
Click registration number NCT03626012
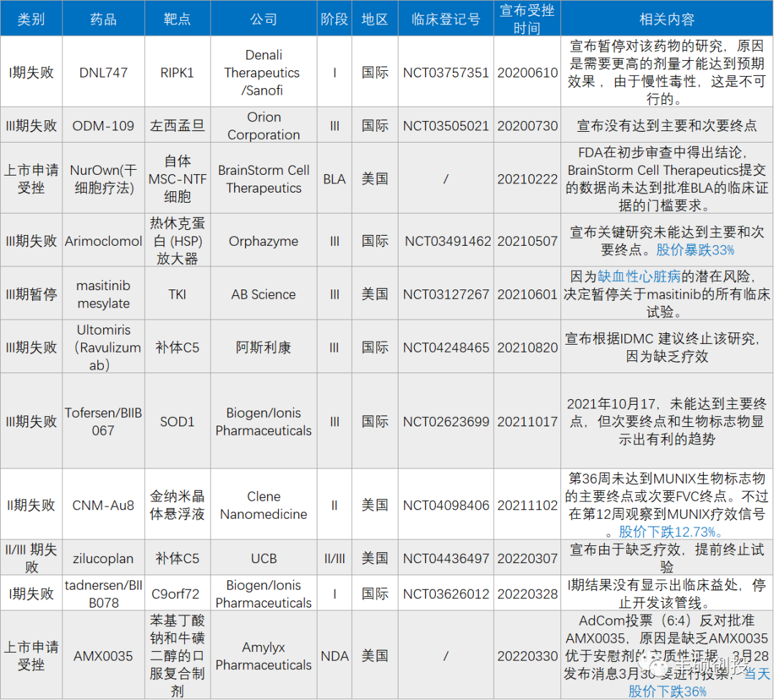coord(446,593)
